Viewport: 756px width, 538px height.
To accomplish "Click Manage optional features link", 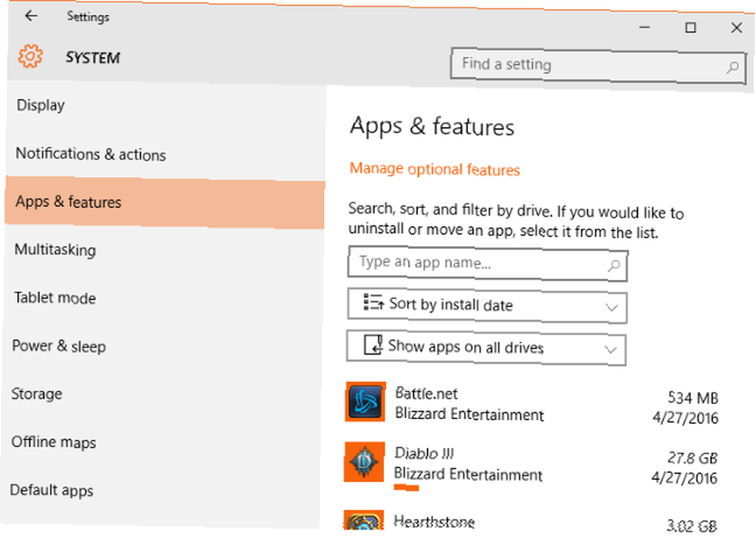I will 435,169.
